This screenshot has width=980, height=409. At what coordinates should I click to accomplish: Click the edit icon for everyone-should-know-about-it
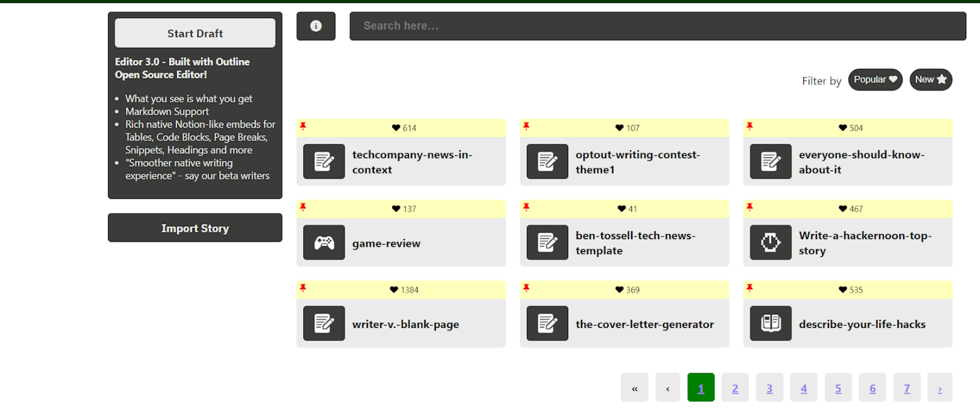click(770, 161)
